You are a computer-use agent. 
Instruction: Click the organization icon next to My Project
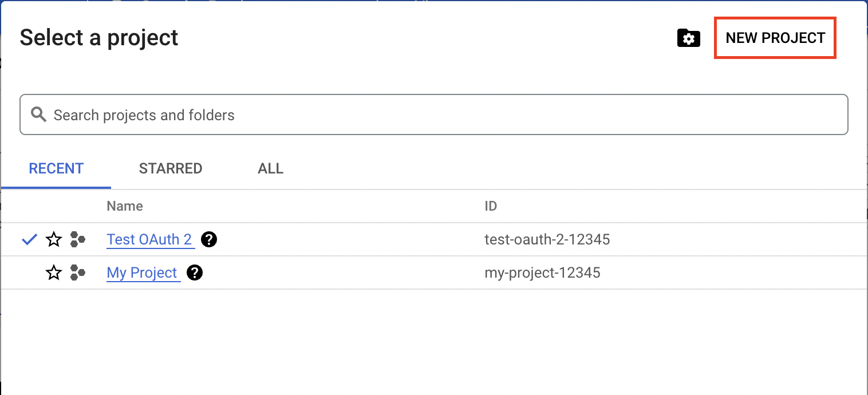(78, 272)
